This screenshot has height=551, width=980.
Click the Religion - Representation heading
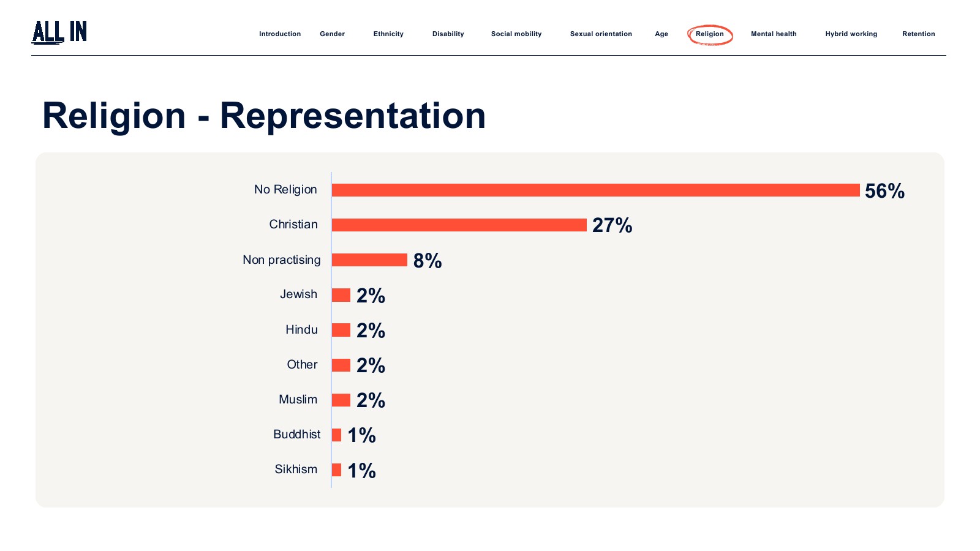(x=264, y=116)
